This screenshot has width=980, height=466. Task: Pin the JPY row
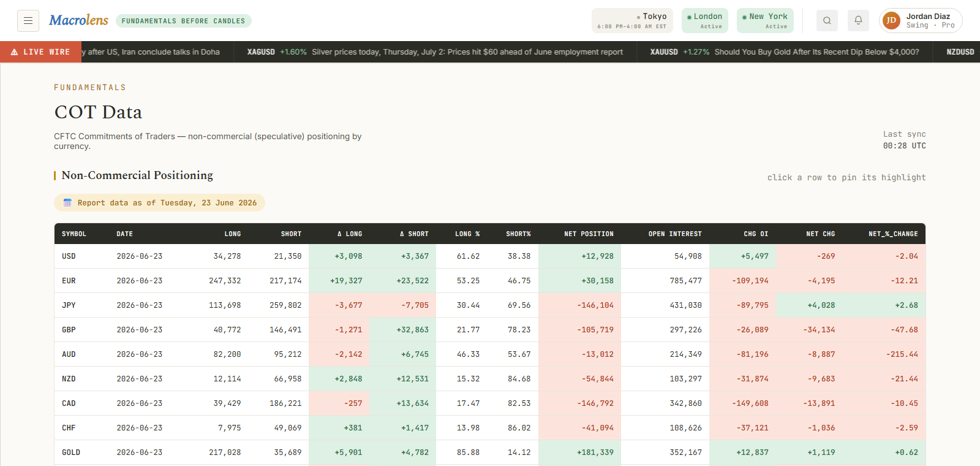[490, 305]
